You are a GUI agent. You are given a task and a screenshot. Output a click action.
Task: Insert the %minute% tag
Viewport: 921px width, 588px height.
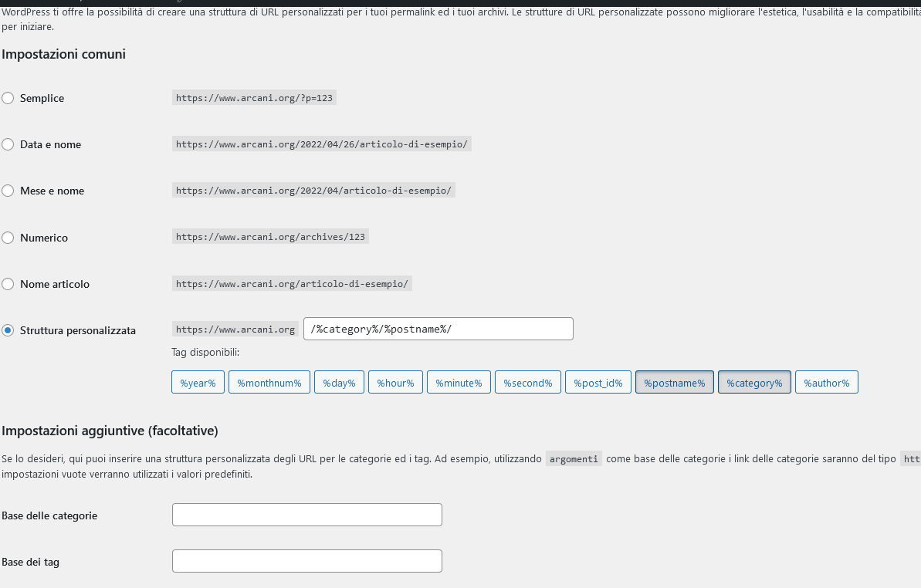pos(459,383)
